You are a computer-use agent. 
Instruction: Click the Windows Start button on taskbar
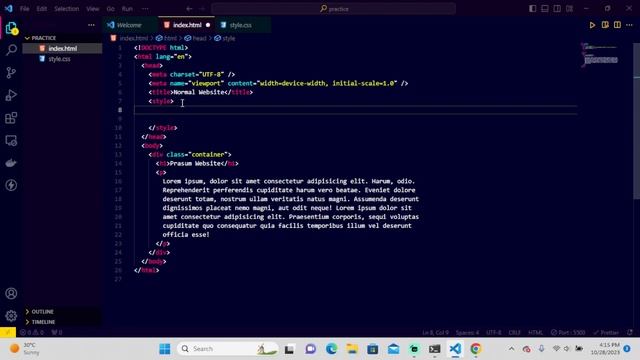coord(165,349)
